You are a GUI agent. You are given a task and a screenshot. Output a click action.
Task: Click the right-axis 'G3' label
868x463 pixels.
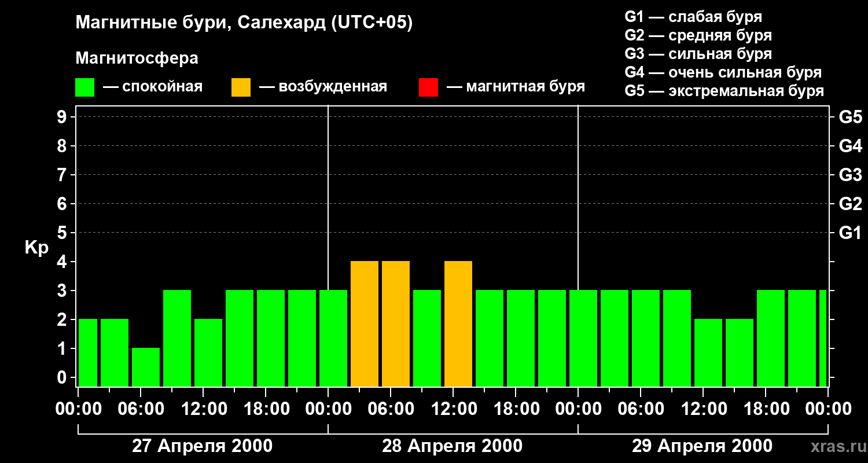click(x=850, y=175)
